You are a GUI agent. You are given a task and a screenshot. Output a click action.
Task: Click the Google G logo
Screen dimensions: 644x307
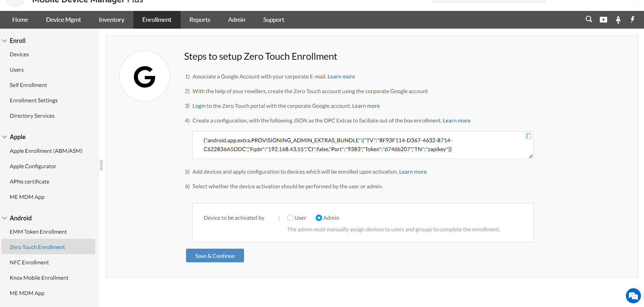click(145, 76)
